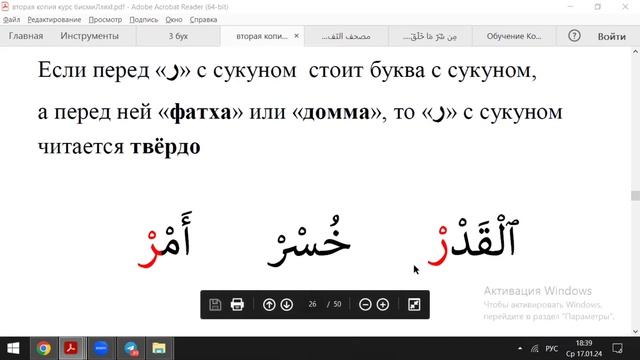Open the notification center icon
The width and height of the screenshot is (640, 360).
pos(618,349)
